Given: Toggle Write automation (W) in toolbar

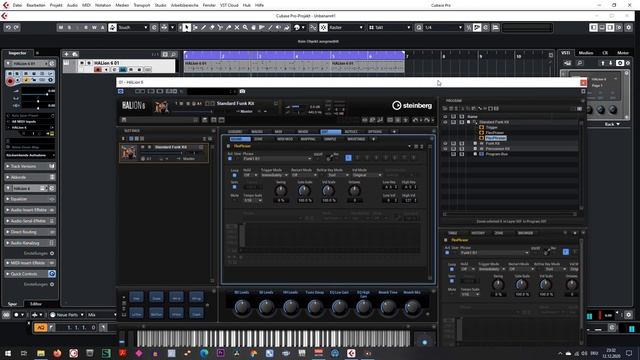Looking at the screenshot, I should click(x=94, y=27).
